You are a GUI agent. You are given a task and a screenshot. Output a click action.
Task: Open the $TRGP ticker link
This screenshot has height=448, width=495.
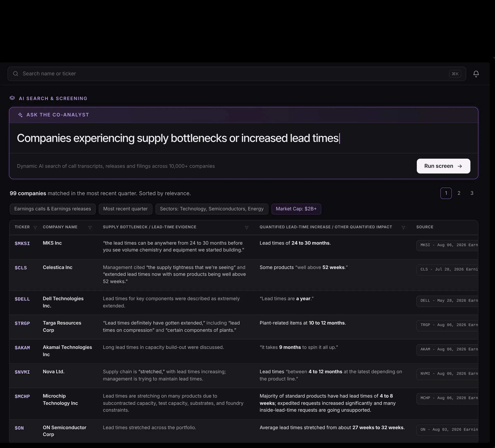22,323
